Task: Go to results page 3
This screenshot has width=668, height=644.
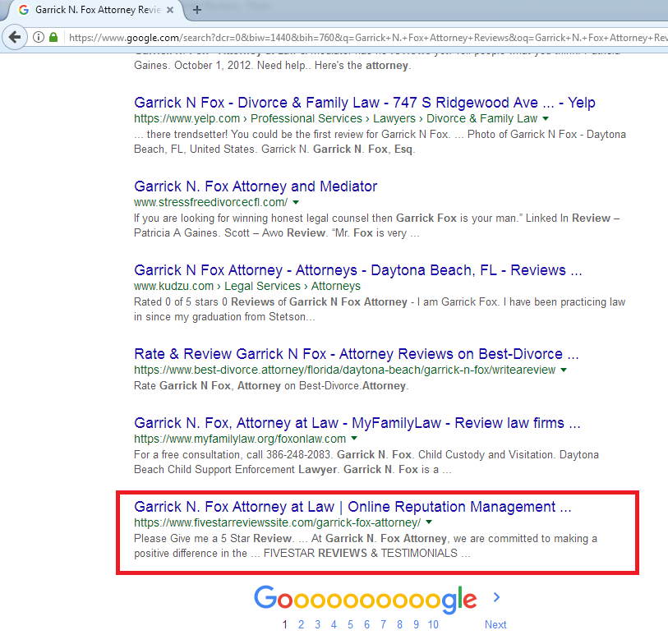Action: pyautogui.click(x=317, y=625)
